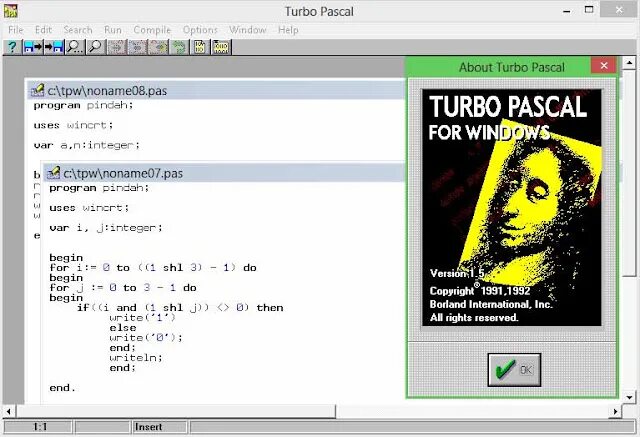
Task: Click the Make binary-digits toolbar icon
Action: tap(221, 47)
